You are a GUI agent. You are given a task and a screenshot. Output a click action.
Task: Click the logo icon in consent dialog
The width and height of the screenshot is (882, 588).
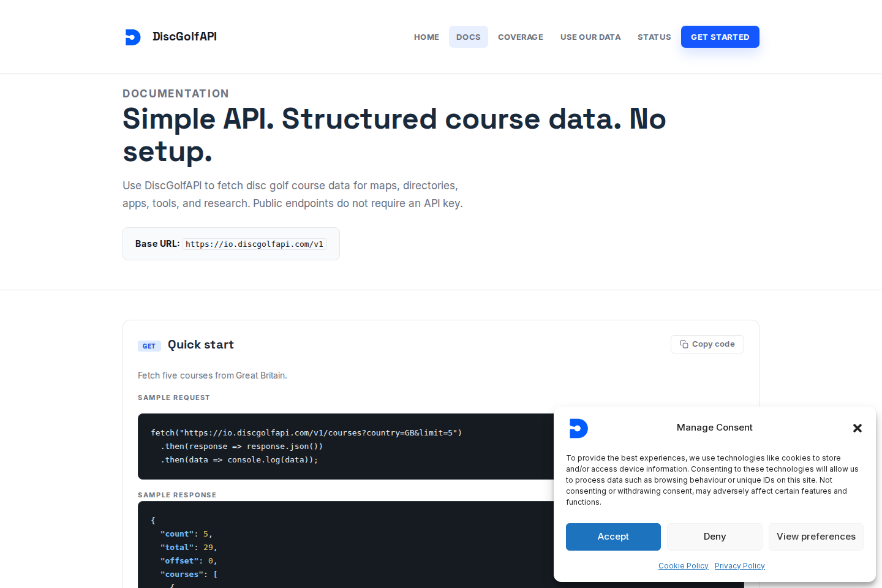(x=578, y=428)
